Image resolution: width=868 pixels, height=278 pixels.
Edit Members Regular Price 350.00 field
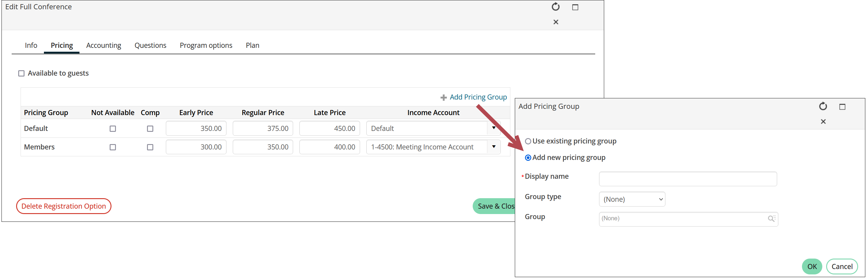coord(263,147)
